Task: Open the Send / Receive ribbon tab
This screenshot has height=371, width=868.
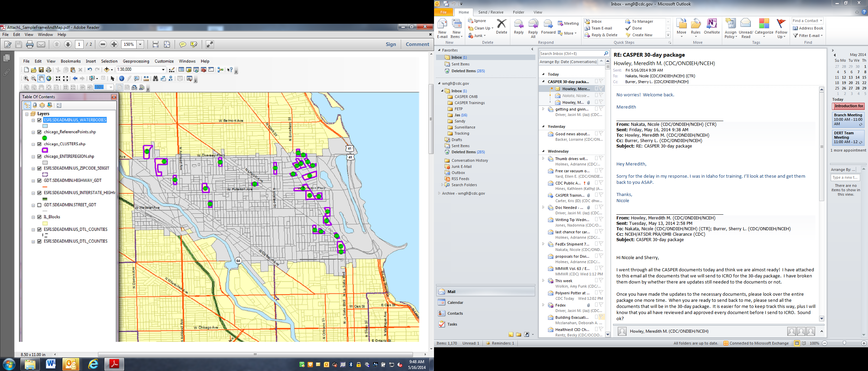Action: 491,12
